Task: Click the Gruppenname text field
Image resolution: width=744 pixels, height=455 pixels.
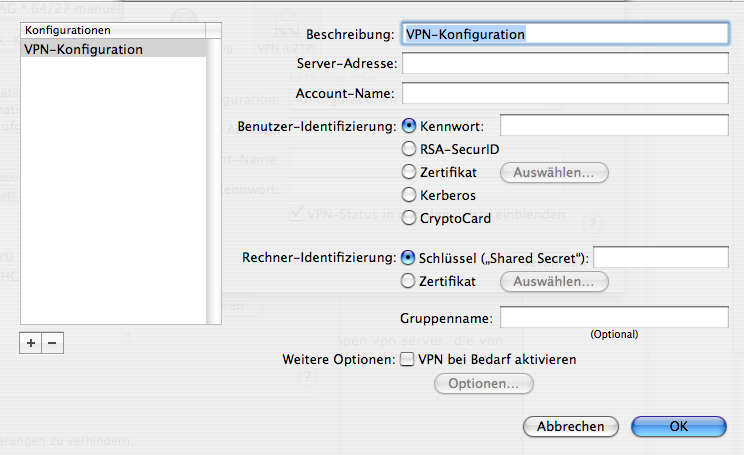Action: tap(614, 317)
